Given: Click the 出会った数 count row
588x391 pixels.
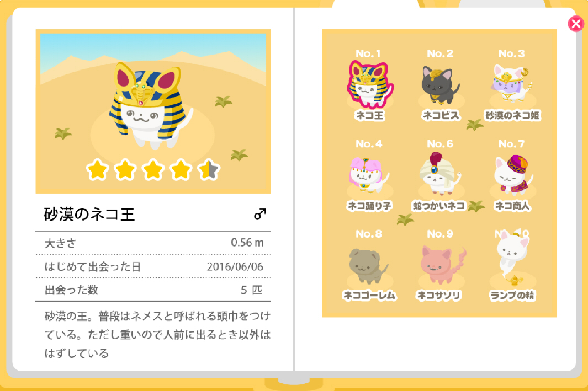Looking at the screenshot, I should tap(153, 290).
